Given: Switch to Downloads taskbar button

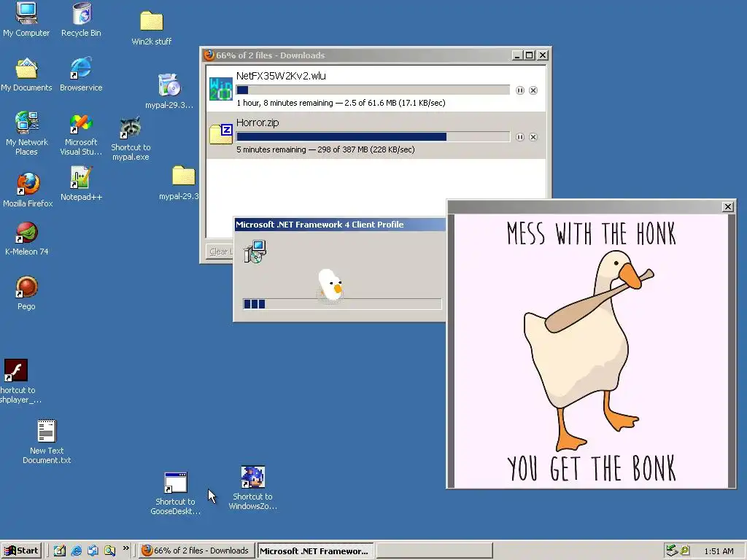Looking at the screenshot, I should (x=197, y=551).
